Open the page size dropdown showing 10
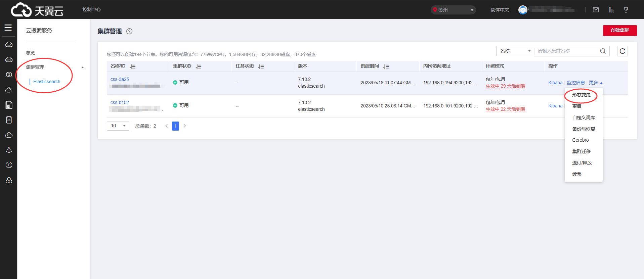 pos(118,126)
